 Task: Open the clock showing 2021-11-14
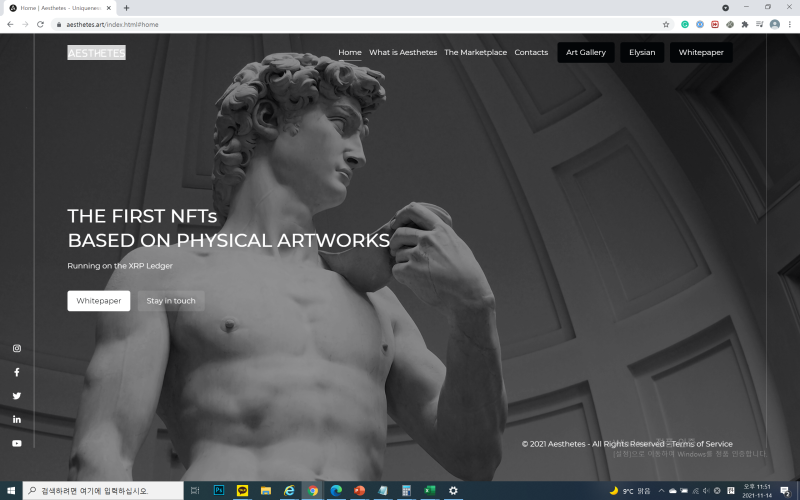(757, 491)
